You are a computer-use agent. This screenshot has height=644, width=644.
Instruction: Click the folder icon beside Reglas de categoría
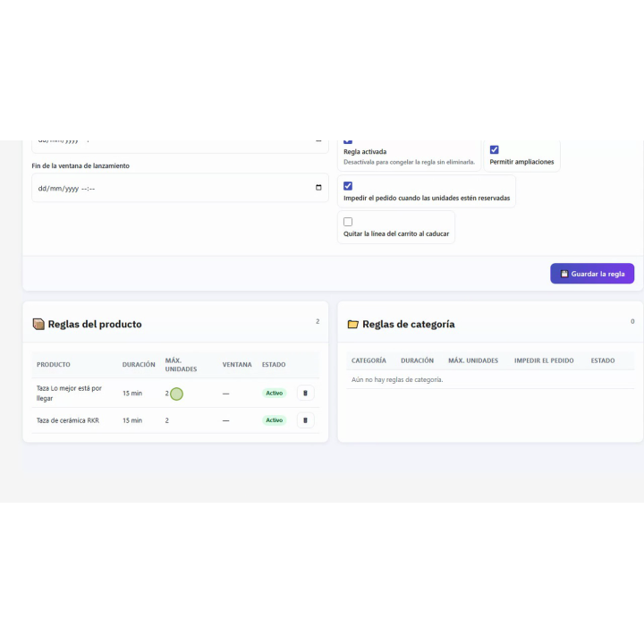click(x=352, y=324)
